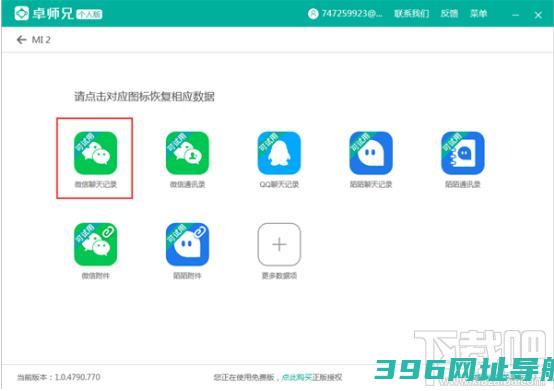This screenshot has height=391, width=554.
Task: Click the 更多数据项 label text
Action: coord(279,276)
